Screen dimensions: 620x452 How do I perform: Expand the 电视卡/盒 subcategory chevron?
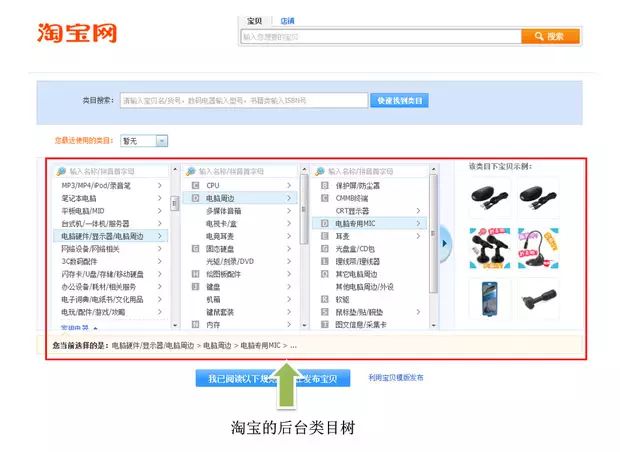click(289, 223)
